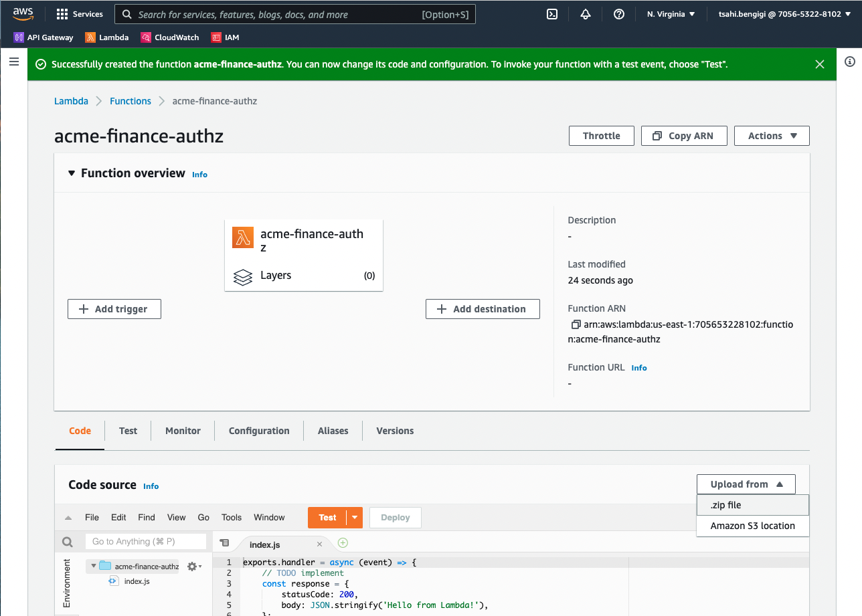Image resolution: width=862 pixels, height=616 pixels.
Task: Click line number 1 in the code gutter
Action: pos(229,562)
